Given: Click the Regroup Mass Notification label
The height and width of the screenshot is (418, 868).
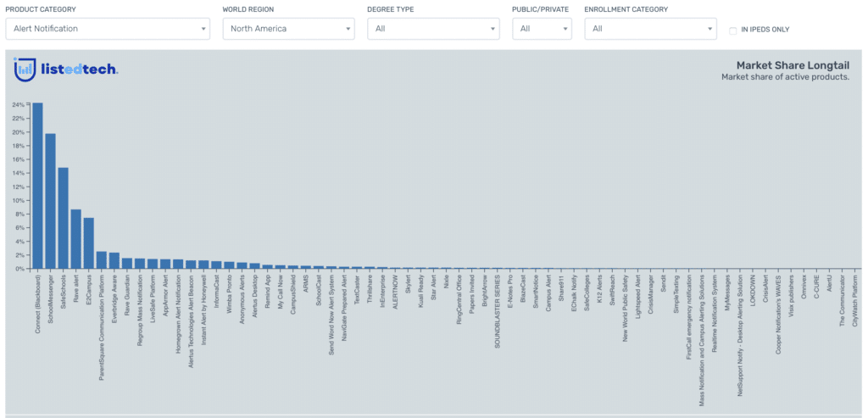Looking at the screenshot, I should pyautogui.click(x=140, y=310).
